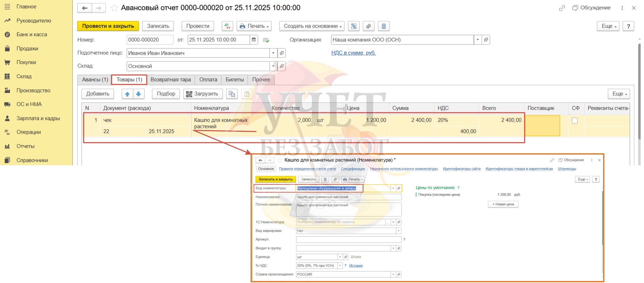The height and width of the screenshot is (283, 644).
Task: Expand the Вид маркировки dropdown
Action: [398, 231]
